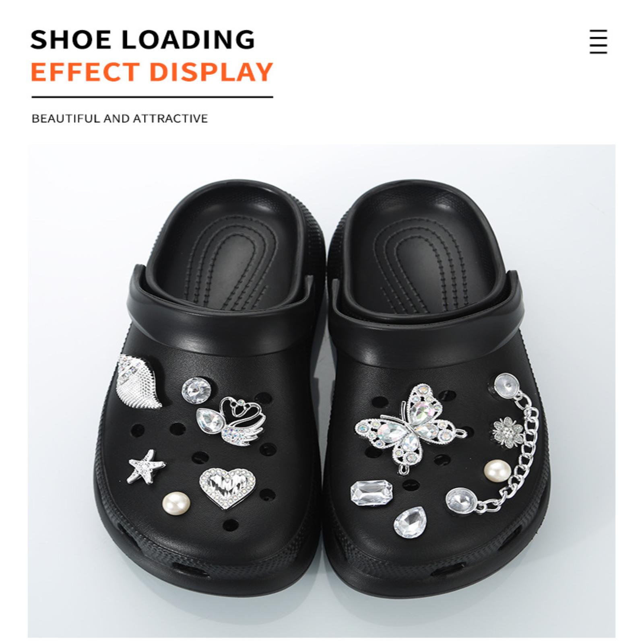Select the round crystal on left shoe
The image size is (644, 644).
tap(197, 389)
